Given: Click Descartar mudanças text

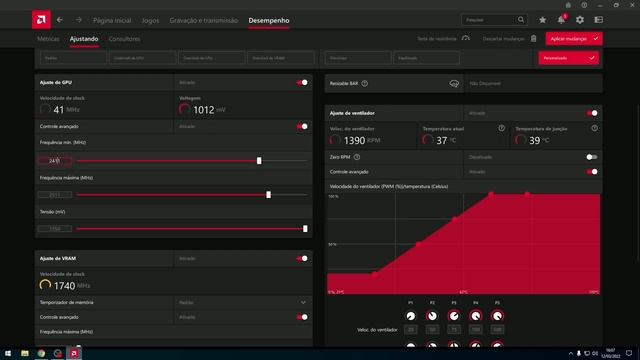Looking at the screenshot, I should [x=503, y=39].
